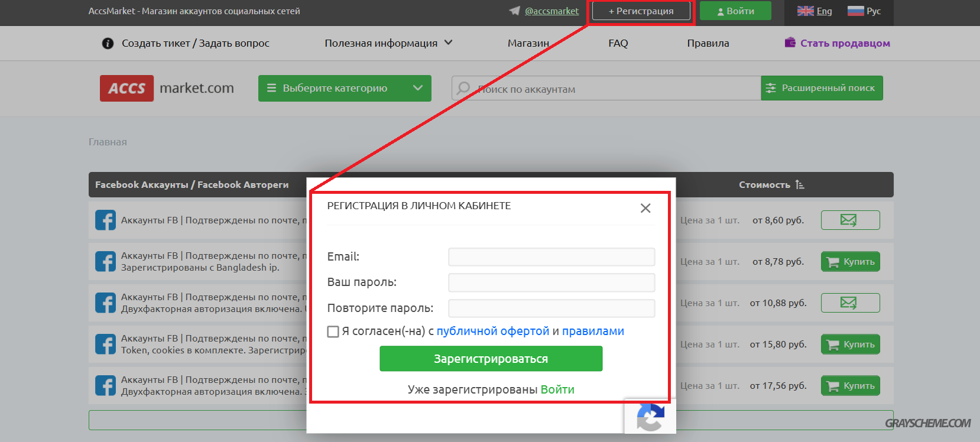The height and width of the screenshot is (442, 980).
Task: Click envelope button for 8,60 руб. row
Action: click(x=850, y=220)
